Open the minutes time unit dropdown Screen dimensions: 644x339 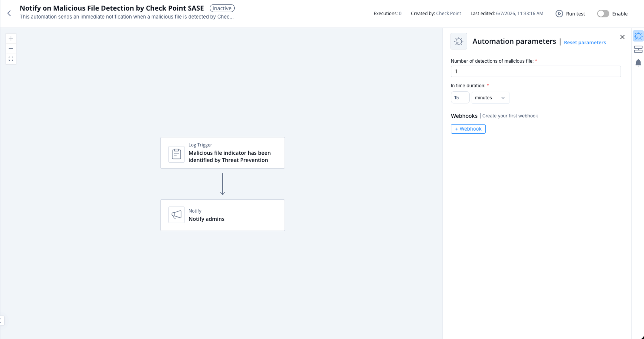click(490, 98)
